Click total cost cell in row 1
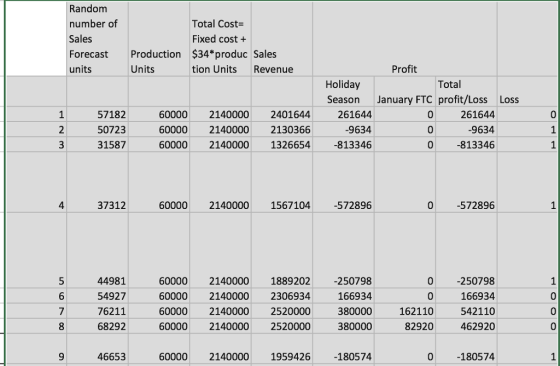 pos(220,114)
